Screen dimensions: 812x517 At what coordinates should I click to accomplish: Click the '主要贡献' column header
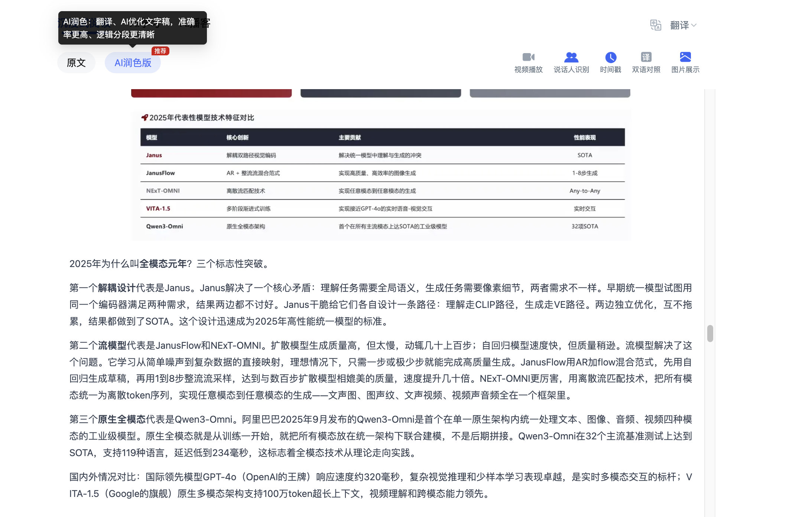(x=350, y=137)
